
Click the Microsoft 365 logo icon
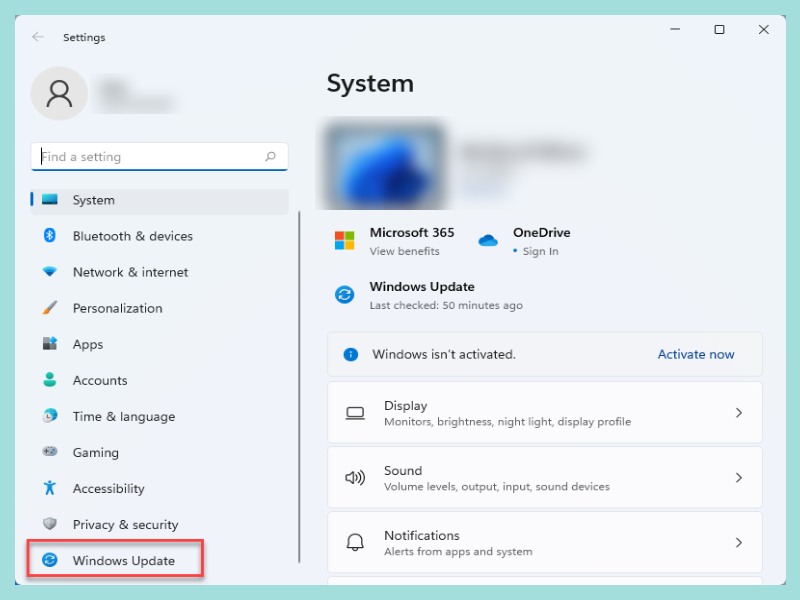[x=344, y=240]
